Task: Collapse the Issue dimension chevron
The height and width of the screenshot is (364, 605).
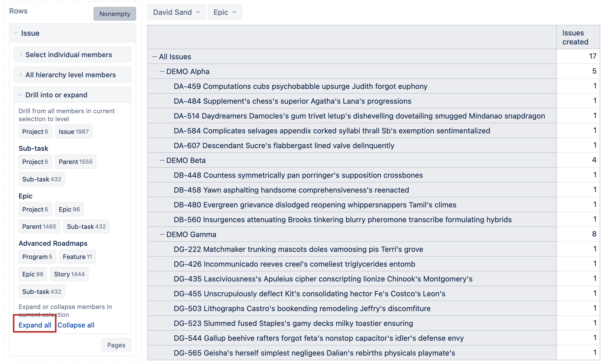Action: pos(16,33)
